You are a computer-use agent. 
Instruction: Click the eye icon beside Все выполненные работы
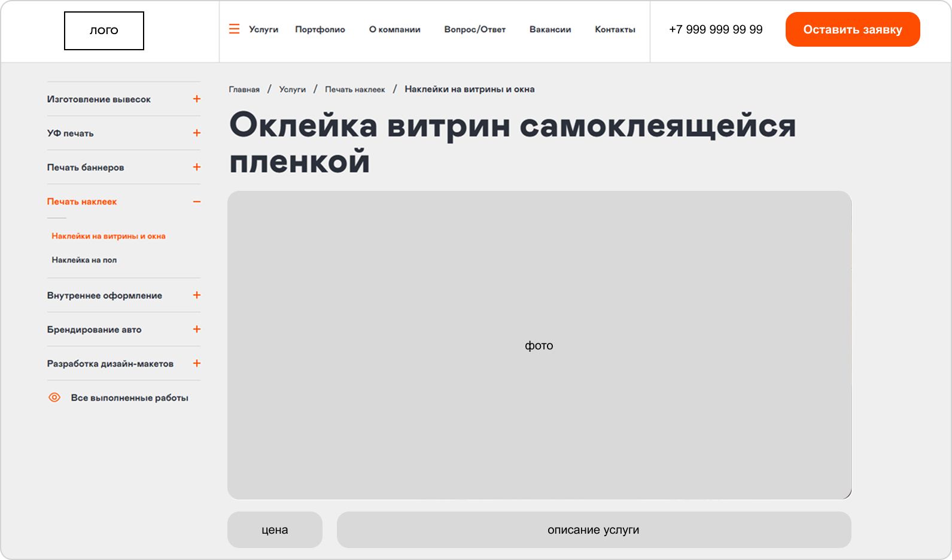54,397
